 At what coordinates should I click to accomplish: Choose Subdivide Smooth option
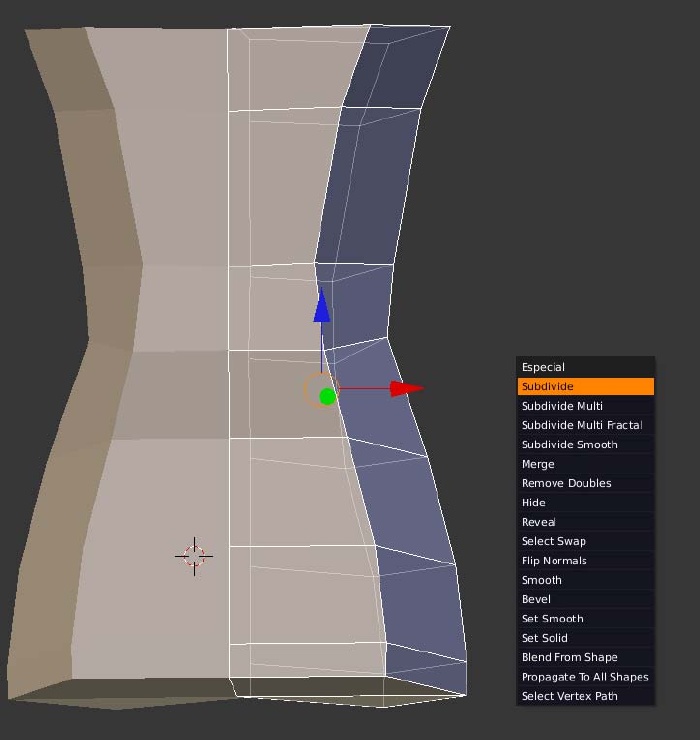pyautogui.click(x=585, y=444)
